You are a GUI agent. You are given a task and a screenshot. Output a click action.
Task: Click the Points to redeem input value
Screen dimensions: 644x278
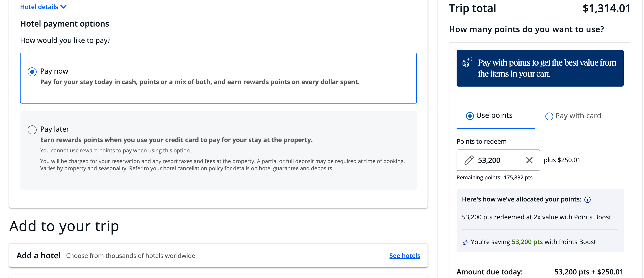[489, 160]
